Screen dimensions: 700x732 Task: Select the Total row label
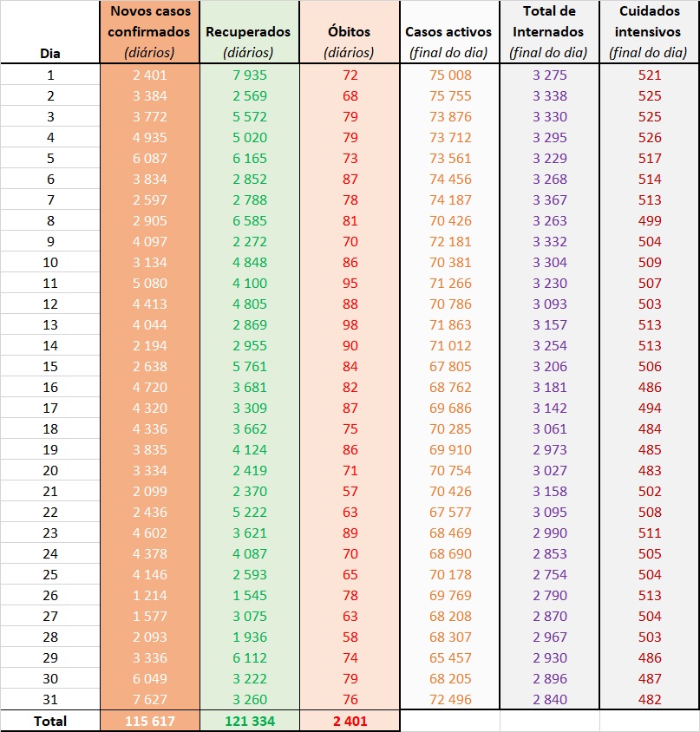(x=50, y=721)
